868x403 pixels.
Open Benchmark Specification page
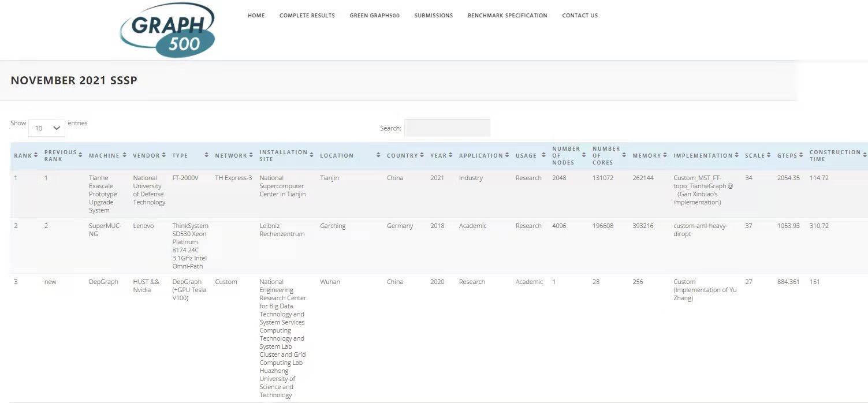(507, 16)
